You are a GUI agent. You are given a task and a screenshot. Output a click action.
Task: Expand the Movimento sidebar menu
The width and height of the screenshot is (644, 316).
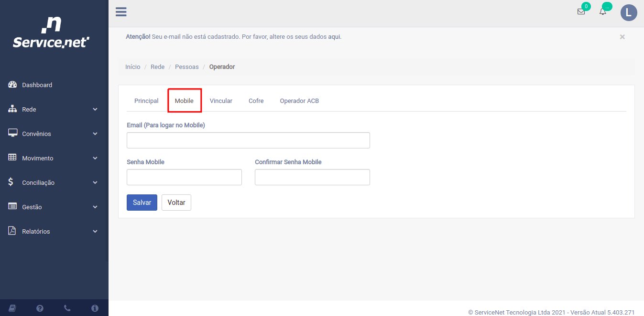coord(54,158)
